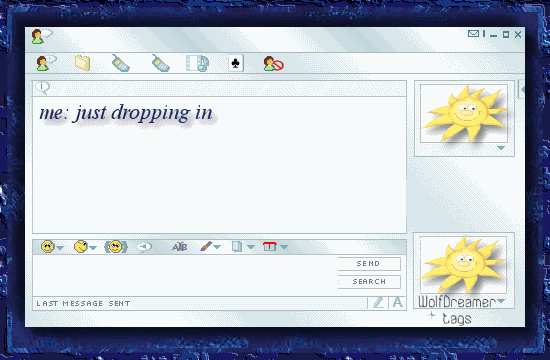Click the "WolfDreamer" name label
This screenshot has height=360, width=550.
457,302
